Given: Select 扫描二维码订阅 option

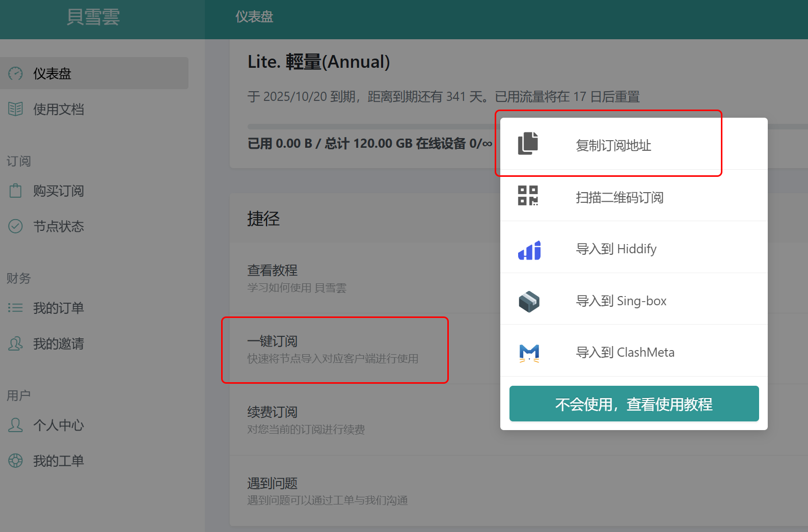Looking at the screenshot, I should pos(634,196).
